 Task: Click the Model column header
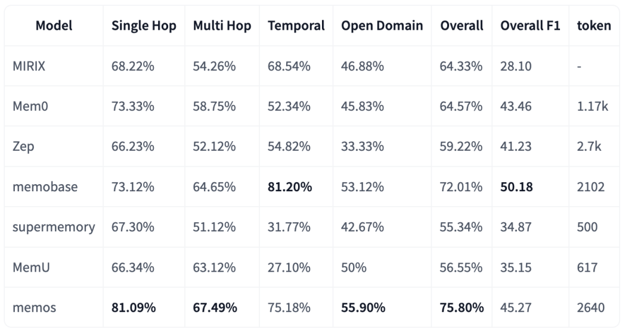coord(52,26)
